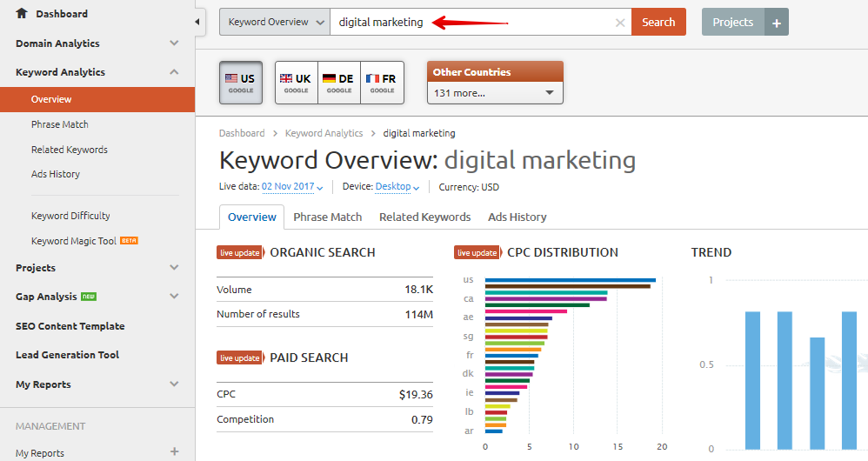Select the US Google database flag
This screenshot has width=868, height=461.
240,83
